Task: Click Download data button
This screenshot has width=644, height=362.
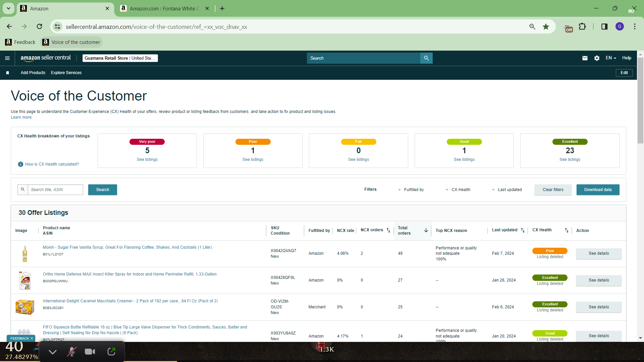Action: coord(598,190)
